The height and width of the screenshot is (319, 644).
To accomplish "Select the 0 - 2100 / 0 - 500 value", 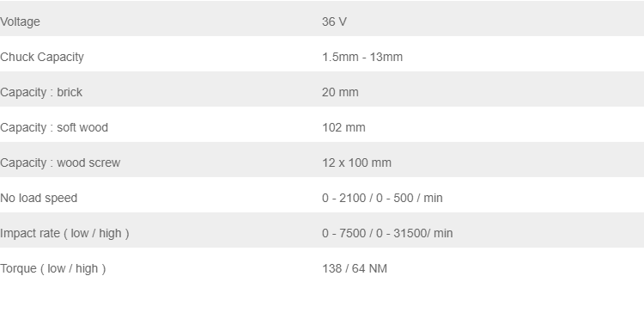I will tap(368, 198).
